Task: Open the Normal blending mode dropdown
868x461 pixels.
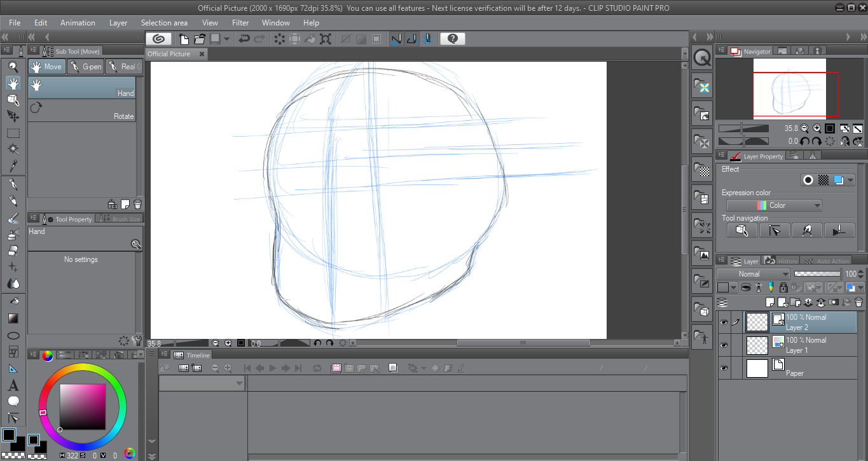Action: point(753,274)
